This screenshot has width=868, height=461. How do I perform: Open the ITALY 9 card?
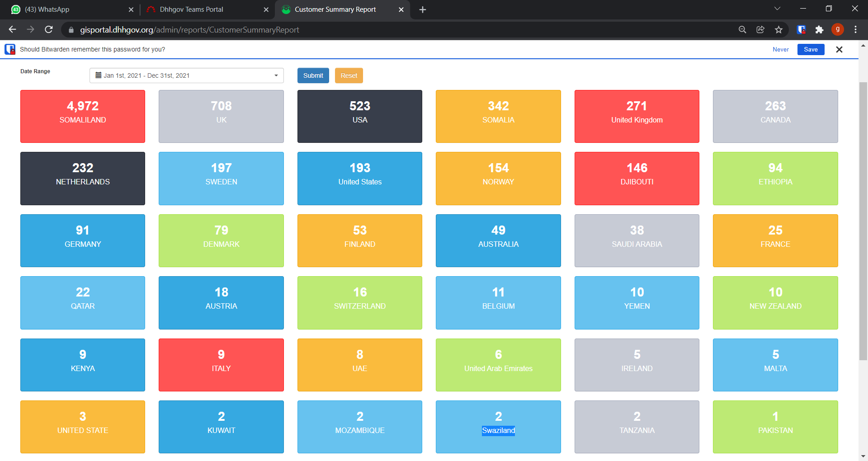pyautogui.click(x=221, y=365)
